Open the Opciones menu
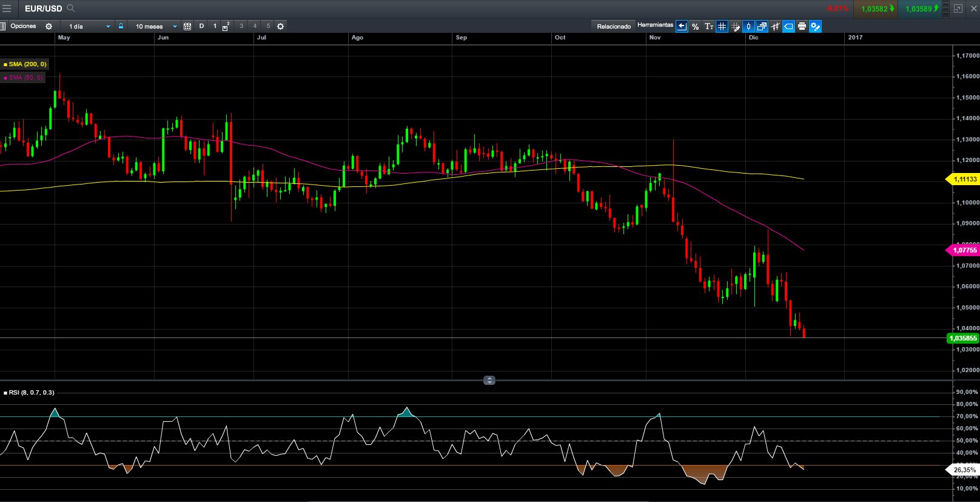 [23, 26]
